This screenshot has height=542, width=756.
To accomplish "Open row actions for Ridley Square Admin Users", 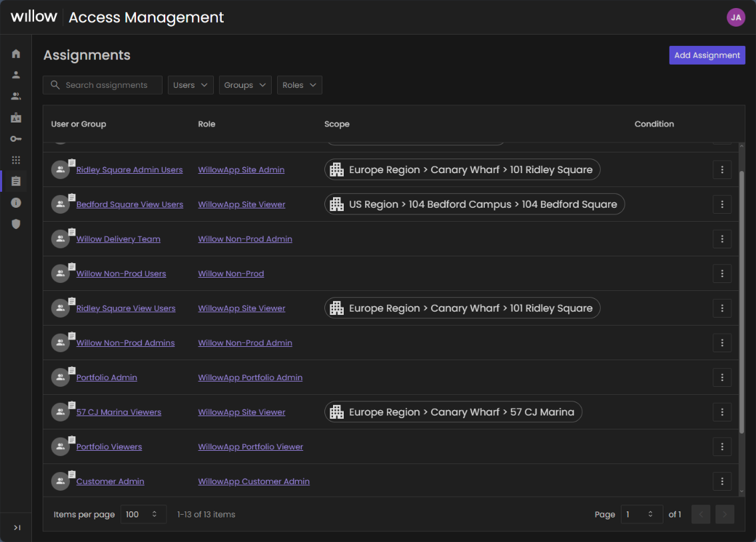I will [722, 170].
